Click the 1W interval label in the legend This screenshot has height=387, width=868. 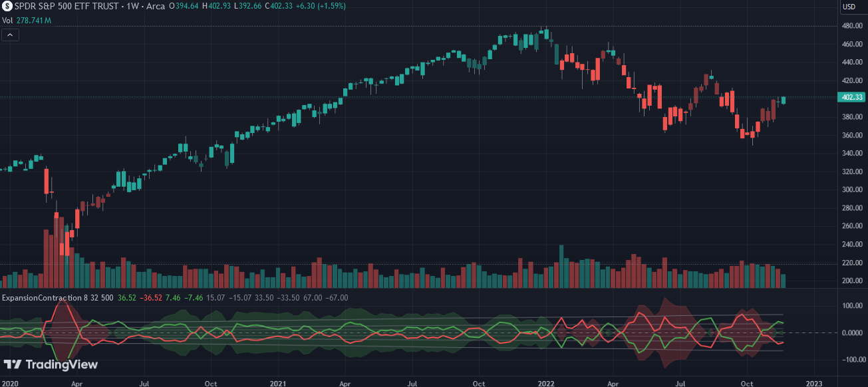pos(132,6)
